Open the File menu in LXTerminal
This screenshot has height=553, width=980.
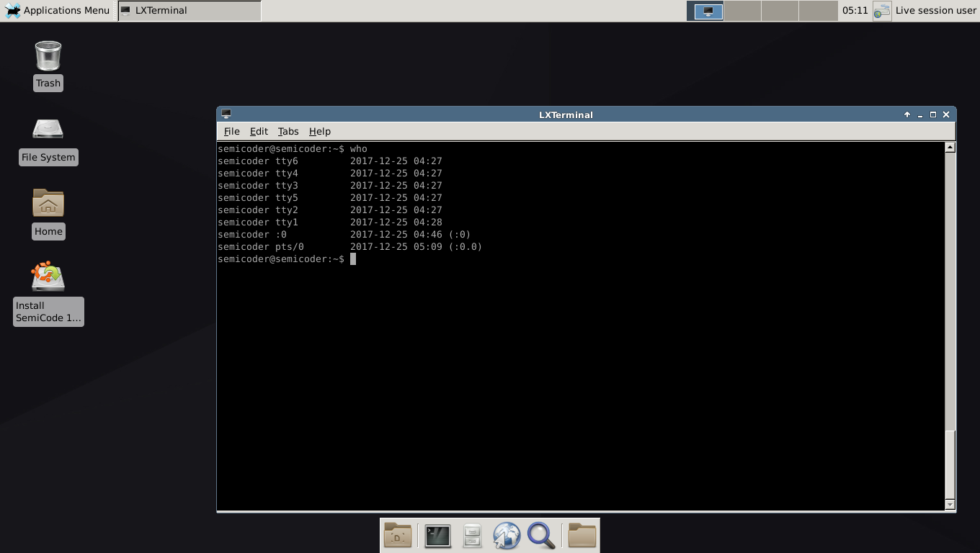click(x=231, y=131)
